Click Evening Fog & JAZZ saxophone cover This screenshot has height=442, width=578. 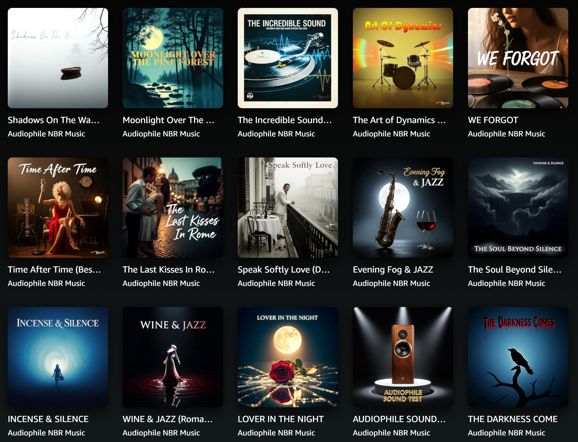click(x=403, y=208)
